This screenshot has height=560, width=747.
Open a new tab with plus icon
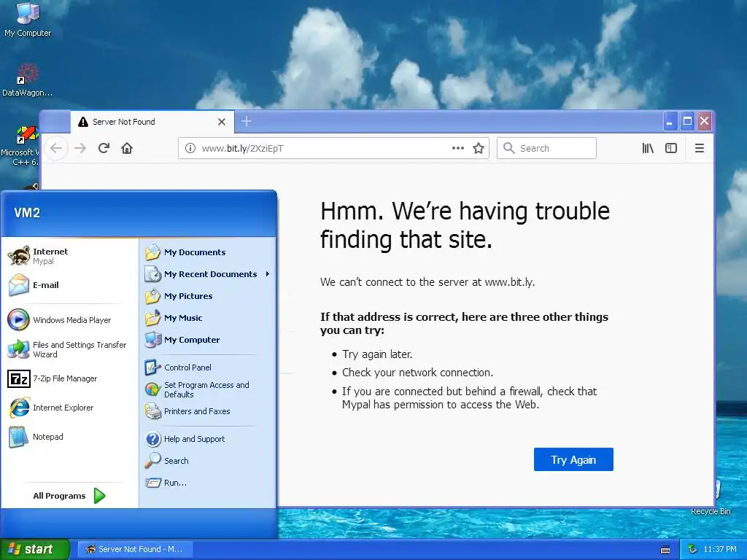click(x=247, y=122)
